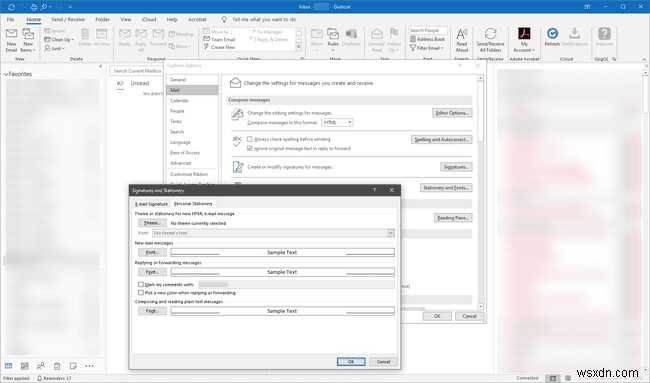Open the quick access toolbar customize arrow
The width and height of the screenshot is (650, 383).
[x=70, y=7]
